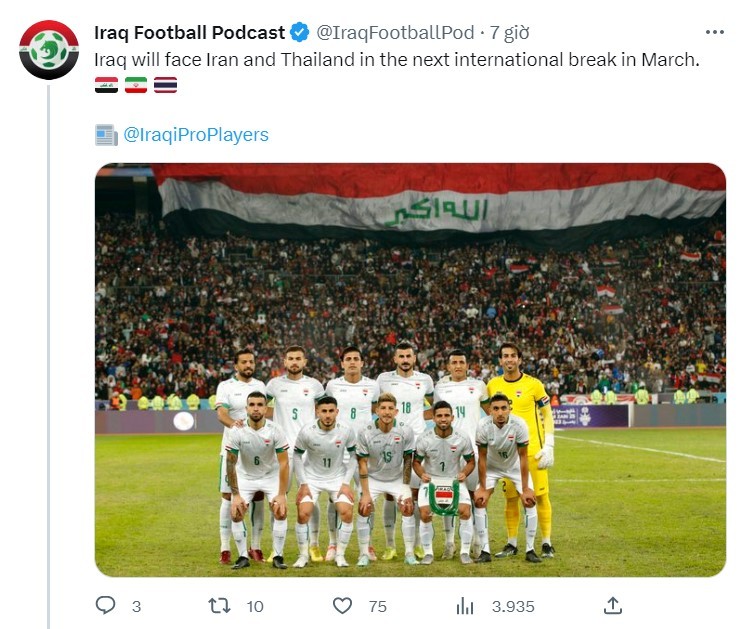Click the views count 3.935
Viewport: 747px width, 629px height.
[513, 606]
